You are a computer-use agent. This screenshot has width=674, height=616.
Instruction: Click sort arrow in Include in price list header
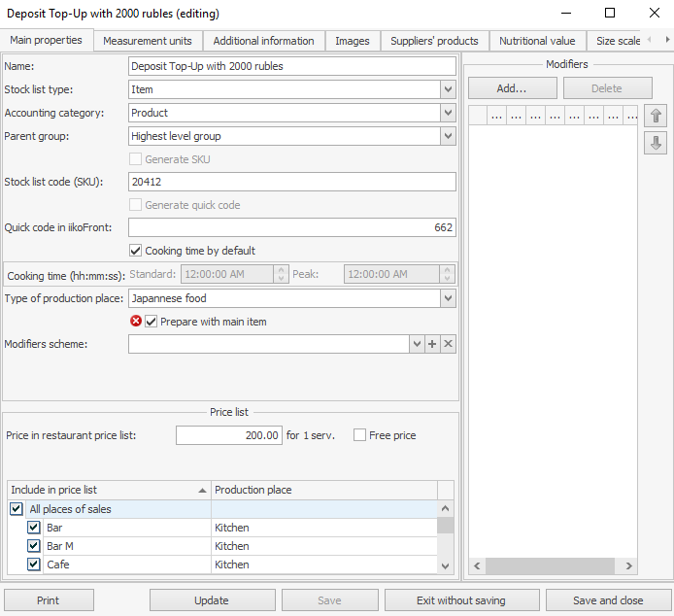tap(202, 491)
